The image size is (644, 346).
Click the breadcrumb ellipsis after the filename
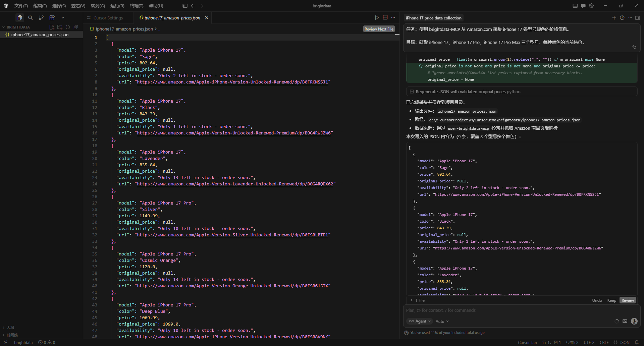point(160,29)
